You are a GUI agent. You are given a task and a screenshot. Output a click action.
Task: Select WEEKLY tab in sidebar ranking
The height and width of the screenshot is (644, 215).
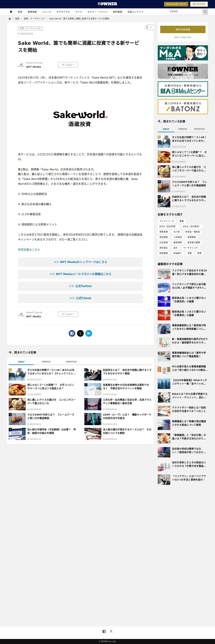point(183,129)
